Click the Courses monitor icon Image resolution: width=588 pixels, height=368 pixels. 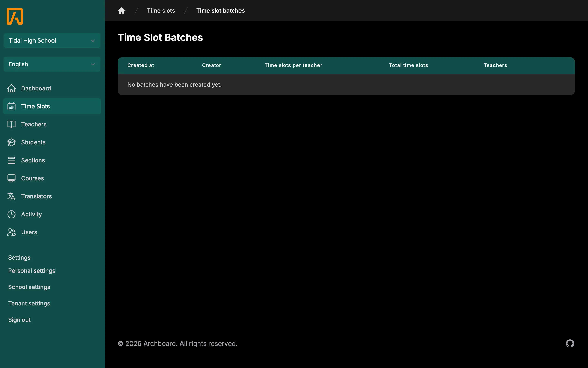click(x=11, y=178)
